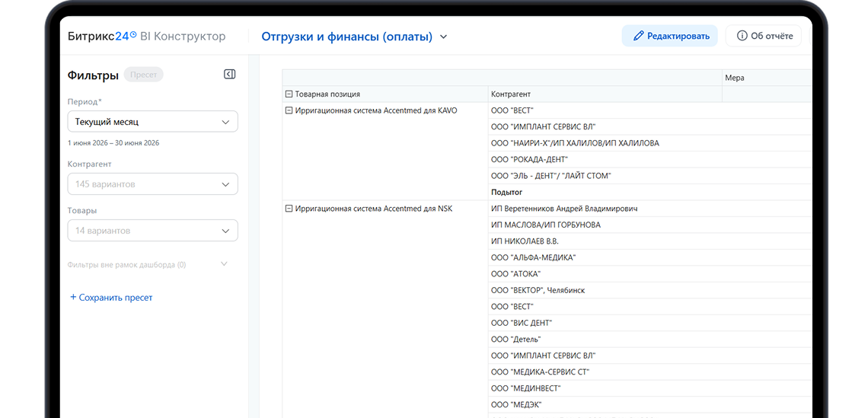
Task: Collapse the filters sidebar panel icon
Action: tap(230, 74)
